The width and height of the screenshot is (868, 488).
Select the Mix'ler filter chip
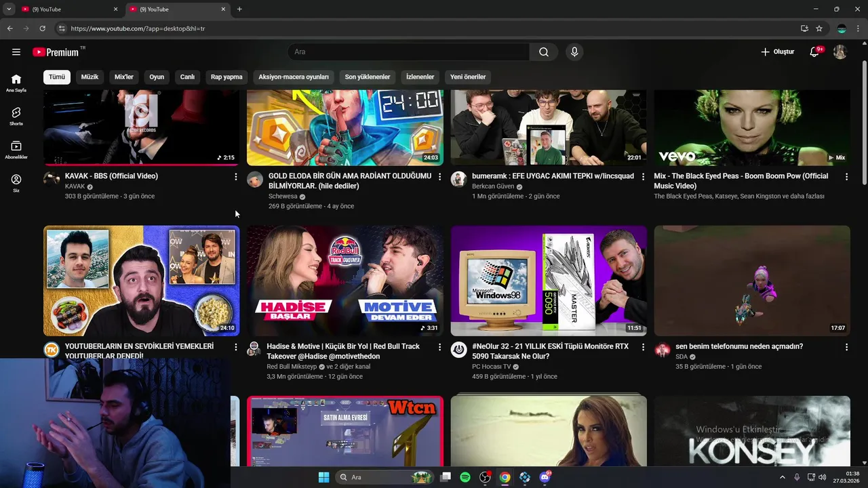coord(124,77)
